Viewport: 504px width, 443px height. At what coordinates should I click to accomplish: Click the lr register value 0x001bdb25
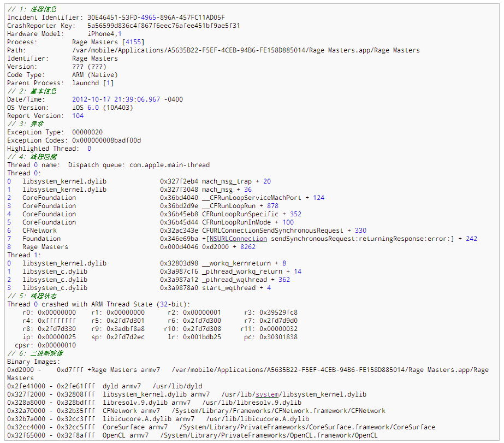[202, 337]
